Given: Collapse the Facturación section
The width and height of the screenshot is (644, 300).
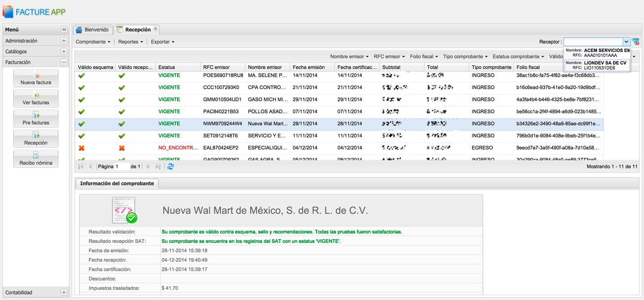Looking at the screenshot, I should (64, 62).
